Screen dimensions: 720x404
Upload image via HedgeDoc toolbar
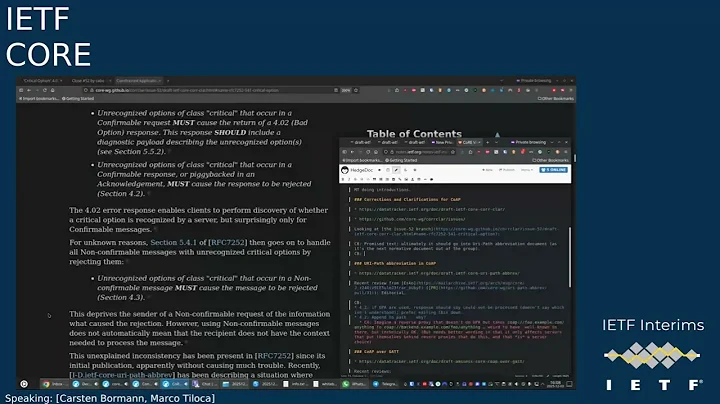tap(412, 179)
